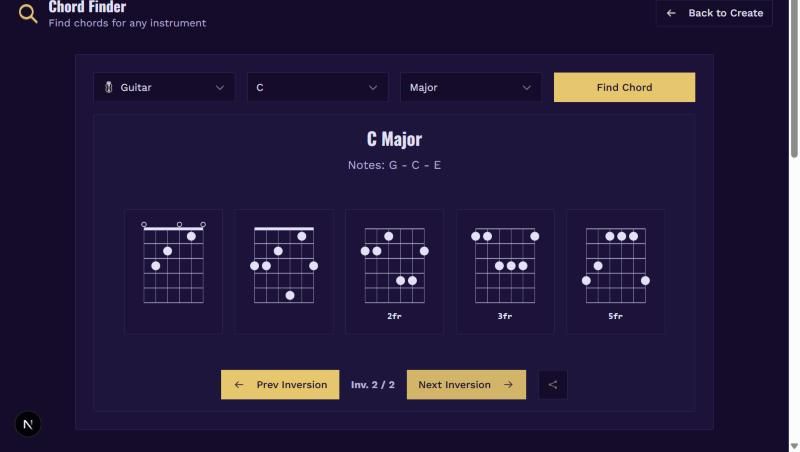
Task: Click the Next Inversion button
Action: (466, 385)
